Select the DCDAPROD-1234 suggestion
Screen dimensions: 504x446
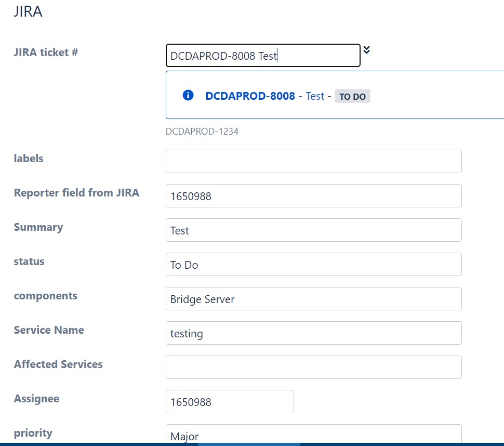(x=202, y=131)
